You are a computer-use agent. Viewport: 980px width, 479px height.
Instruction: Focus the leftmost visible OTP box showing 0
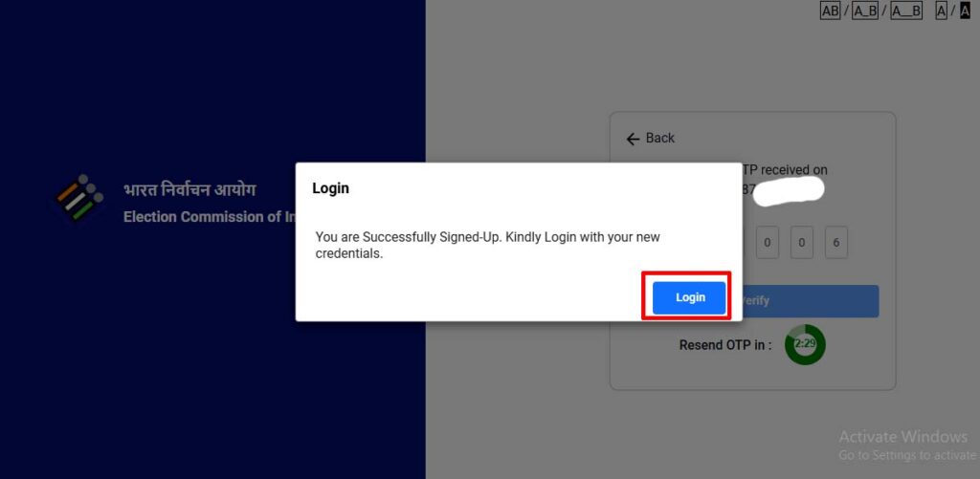(x=767, y=242)
